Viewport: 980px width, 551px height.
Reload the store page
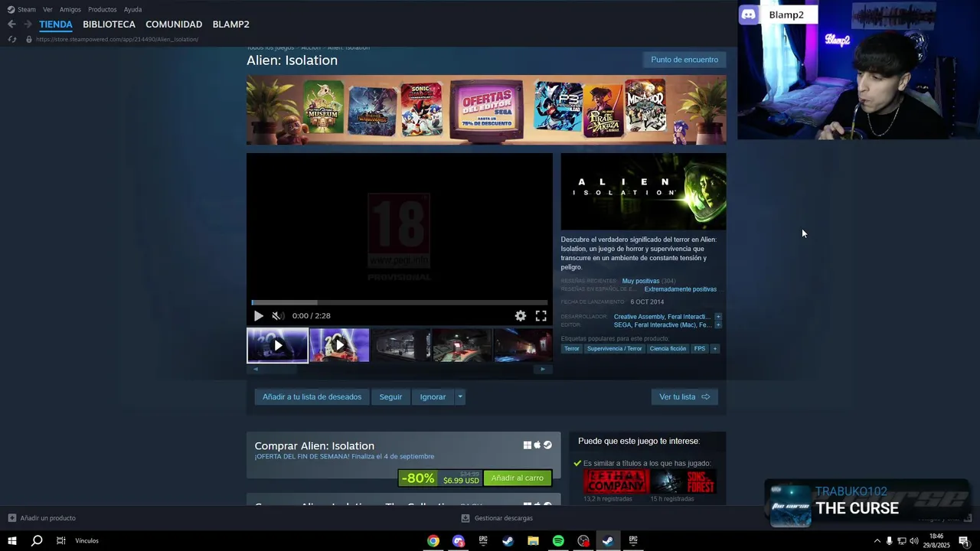tap(11, 39)
